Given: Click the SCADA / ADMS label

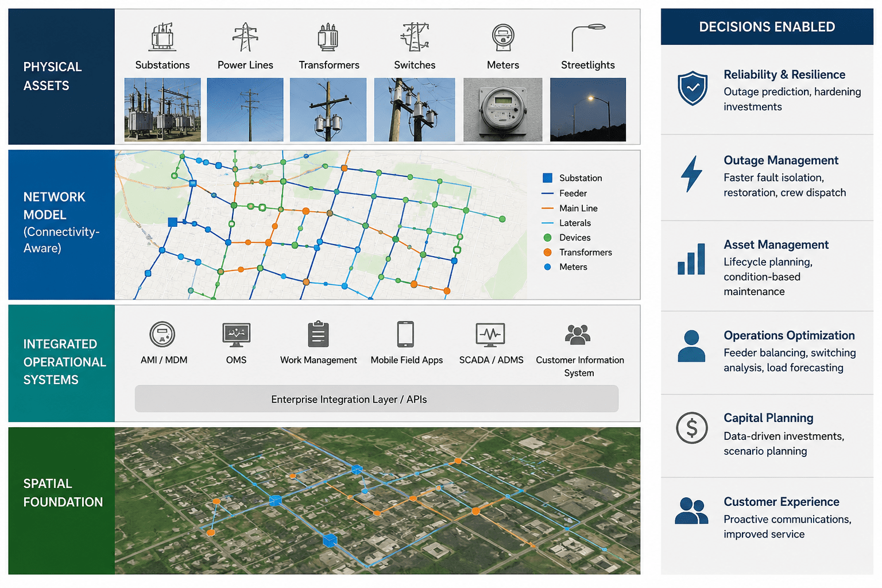Looking at the screenshot, I should pyautogui.click(x=492, y=360).
